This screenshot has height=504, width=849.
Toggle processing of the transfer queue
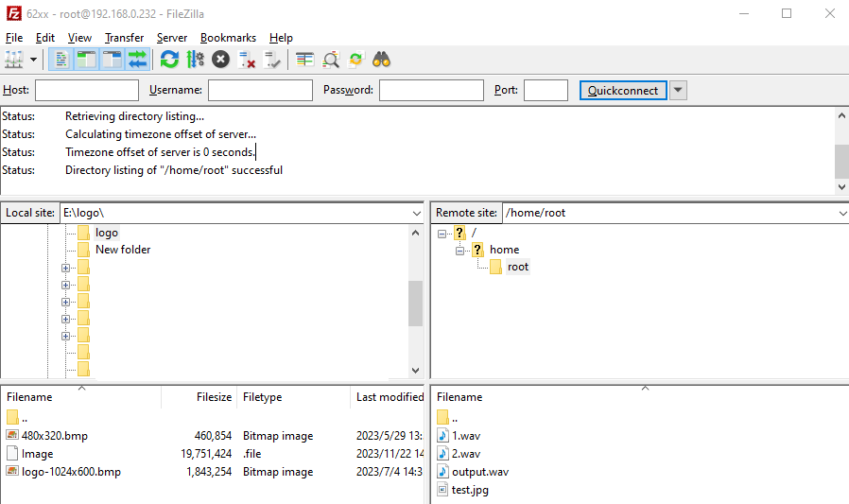pyautogui.click(x=195, y=60)
